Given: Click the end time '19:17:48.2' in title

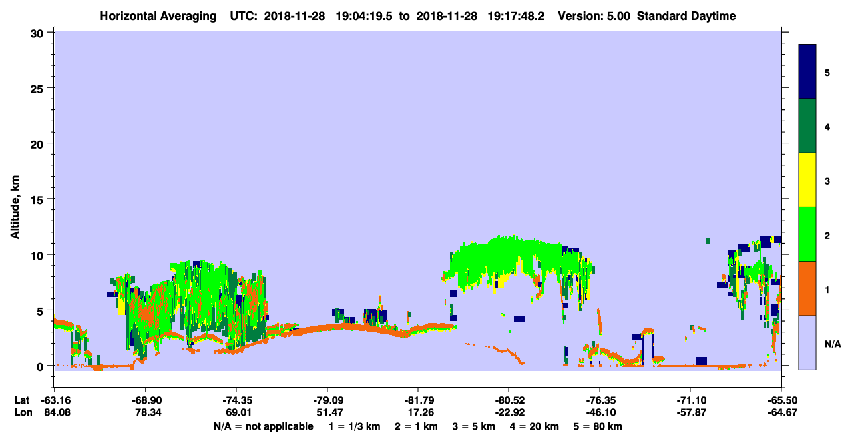Looking at the screenshot, I should (x=517, y=16).
